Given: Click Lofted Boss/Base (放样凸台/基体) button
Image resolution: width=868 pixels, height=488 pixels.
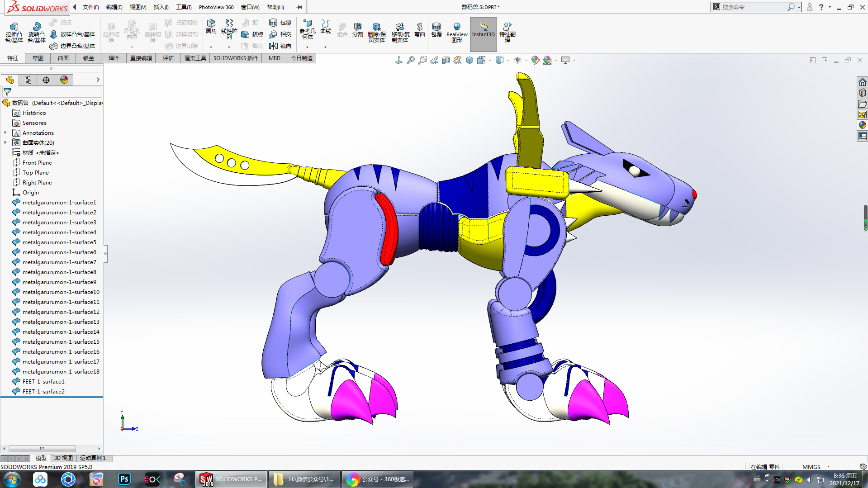Looking at the screenshot, I should click(x=72, y=34).
